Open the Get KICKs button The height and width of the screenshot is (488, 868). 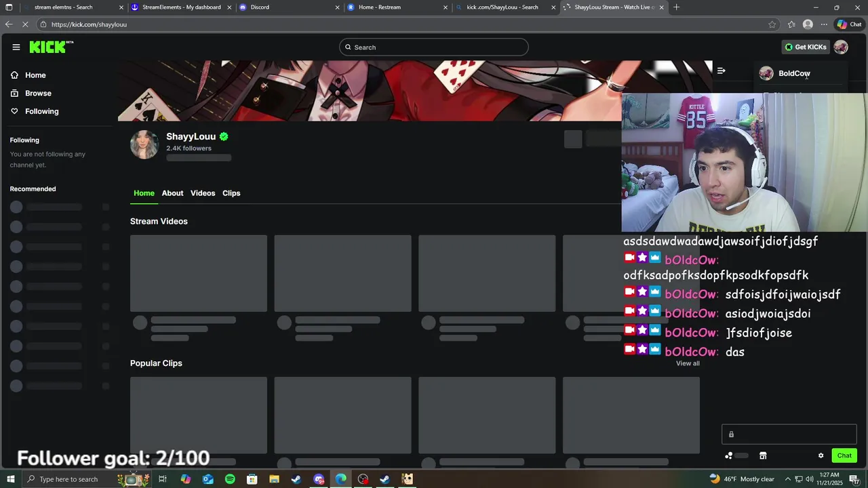pyautogui.click(x=806, y=47)
